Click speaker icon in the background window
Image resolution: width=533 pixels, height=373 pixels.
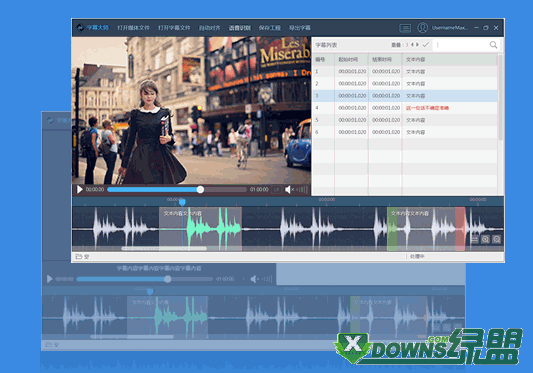click(254, 279)
